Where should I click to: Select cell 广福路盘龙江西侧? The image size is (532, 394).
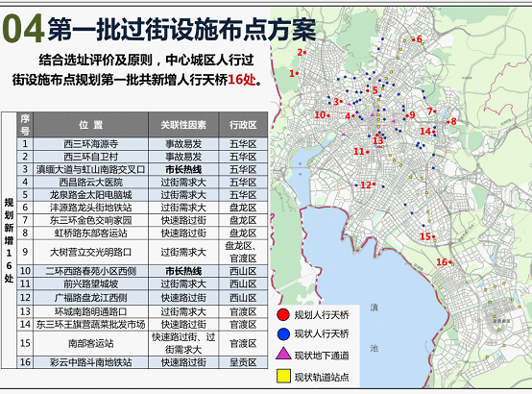90,298
